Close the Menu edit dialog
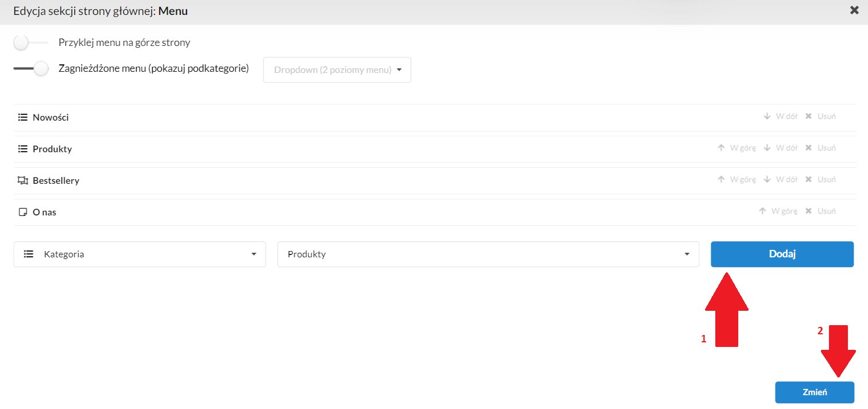868x409 pixels. 854,10
